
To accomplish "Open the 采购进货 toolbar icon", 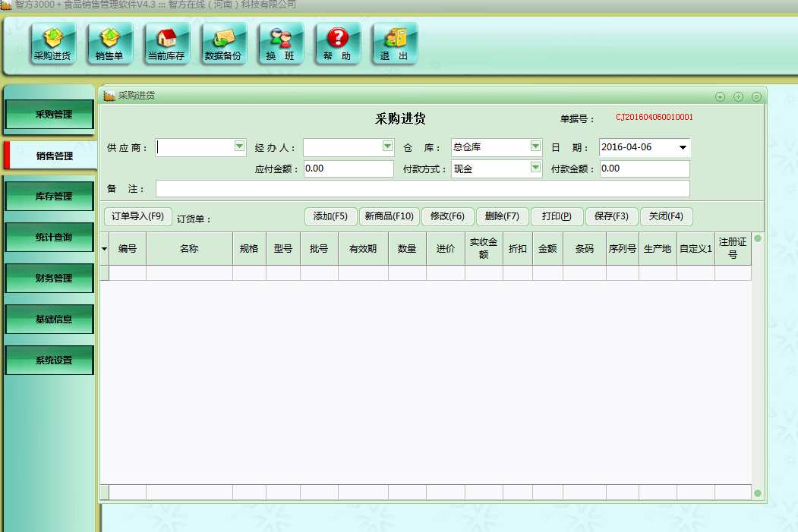I will tap(52, 43).
